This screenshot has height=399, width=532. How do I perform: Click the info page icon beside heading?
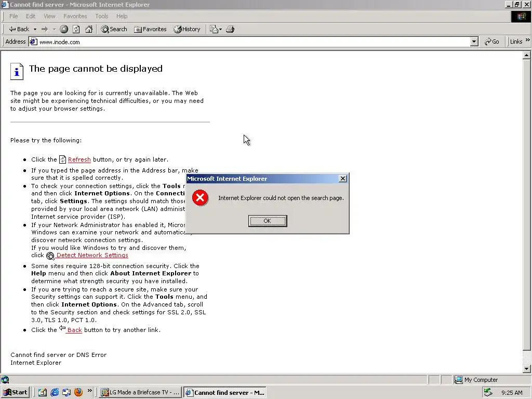point(17,71)
